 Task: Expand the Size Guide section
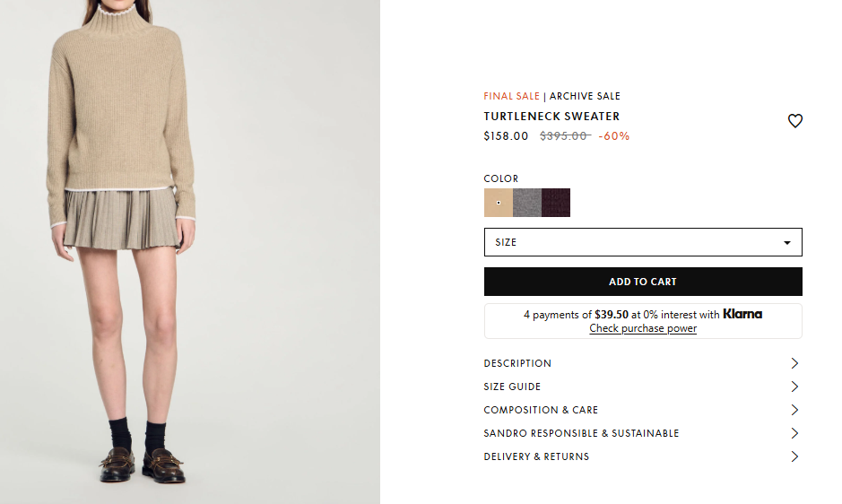(x=643, y=387)
